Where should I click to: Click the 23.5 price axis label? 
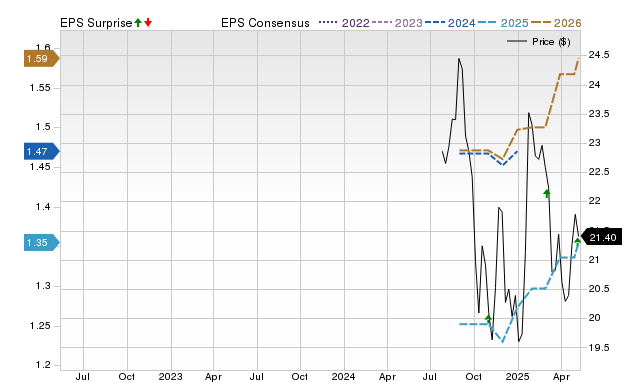pos(599,113)
